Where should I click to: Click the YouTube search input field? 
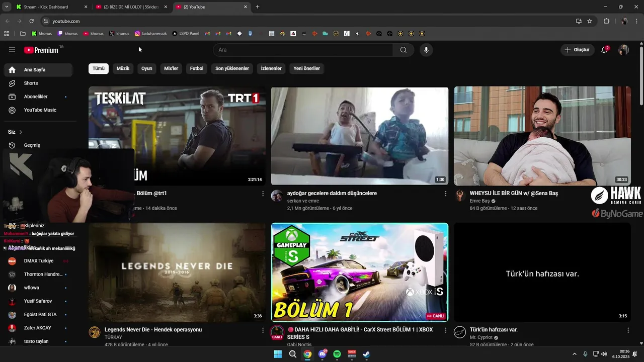tap(303, 50)
